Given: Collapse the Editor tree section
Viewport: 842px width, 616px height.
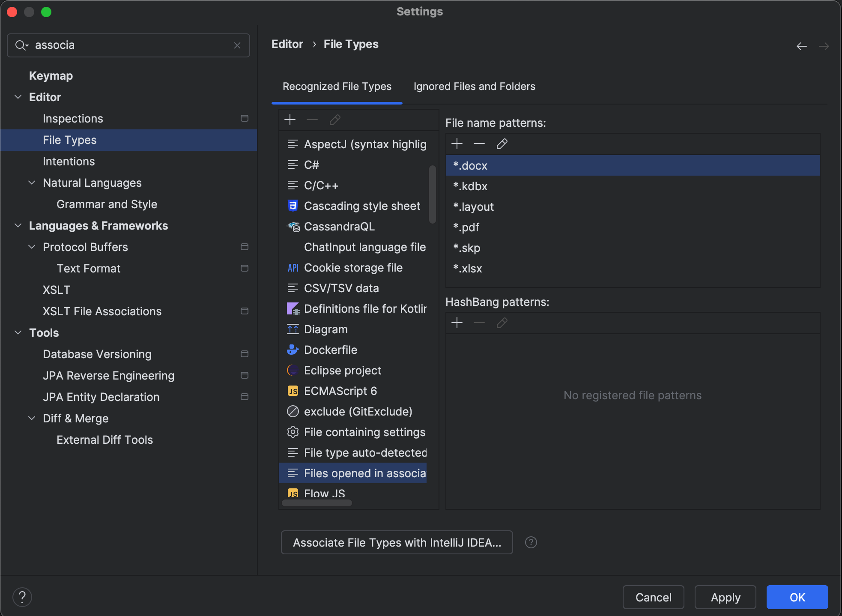Looking at the screenshot, I should [x=18, y=97].
